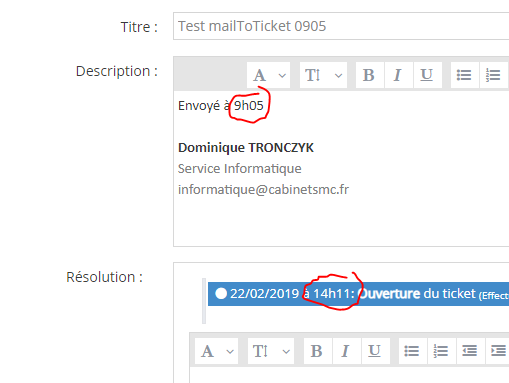The image size is (509, 383).
Task: Click the informatique@cabinetsmc.fr email address
Action: [x=263, y=190]
